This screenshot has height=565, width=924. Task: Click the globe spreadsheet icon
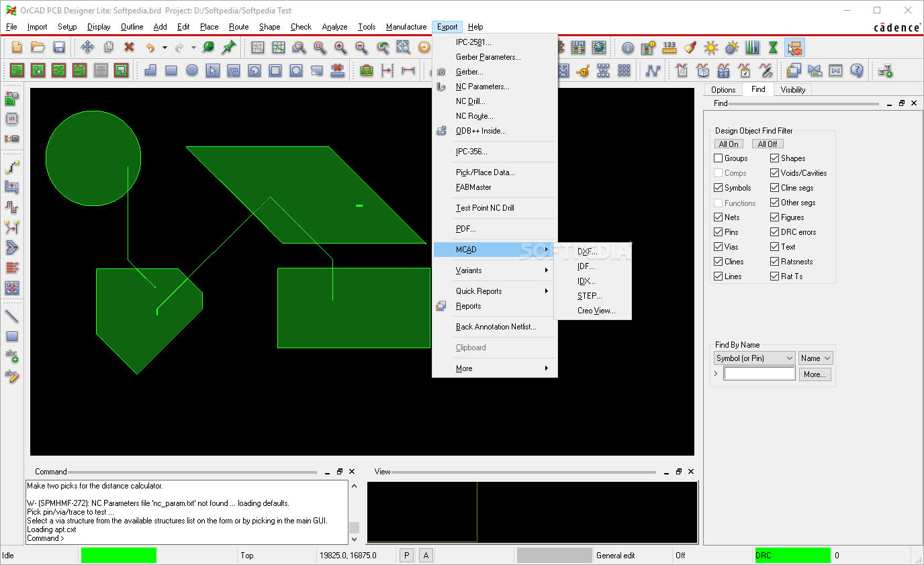click(599, 48)
